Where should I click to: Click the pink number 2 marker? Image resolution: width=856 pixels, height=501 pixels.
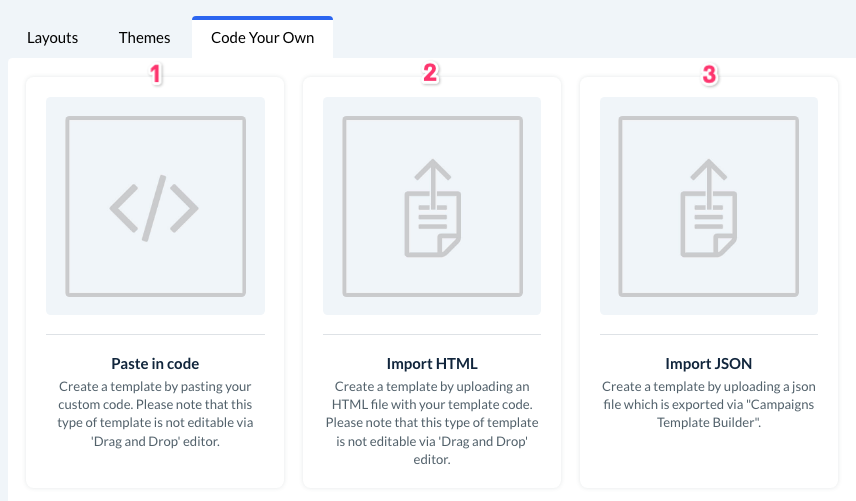(431, 75)
